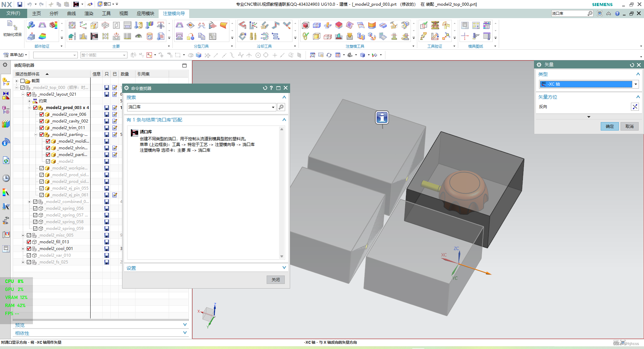The height and width of the screenshot is (349, 644).
Task: Open the vector type -XC axis dropdown
Action: coord(636,84)
